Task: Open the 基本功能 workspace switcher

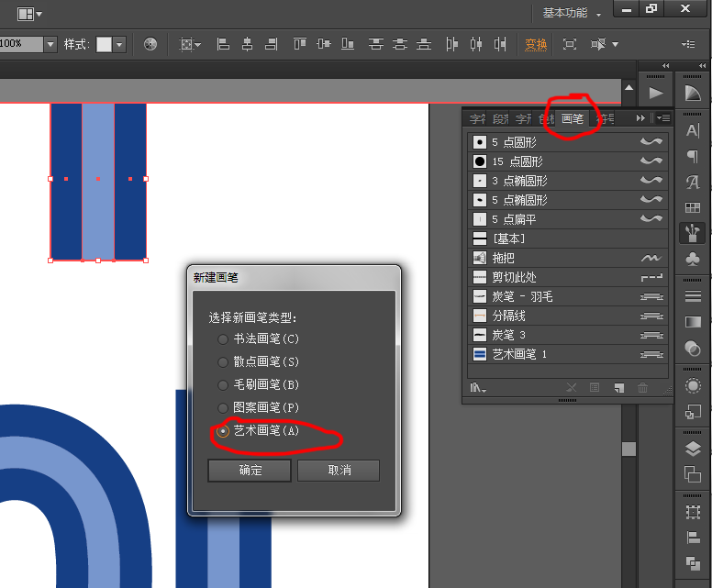Action: point(572,13)
